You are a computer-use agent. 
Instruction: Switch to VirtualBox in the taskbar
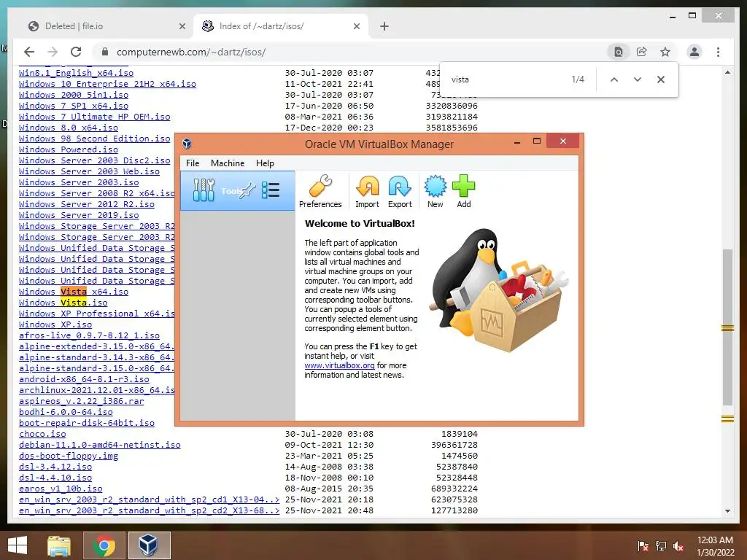(x=149, y=545)
